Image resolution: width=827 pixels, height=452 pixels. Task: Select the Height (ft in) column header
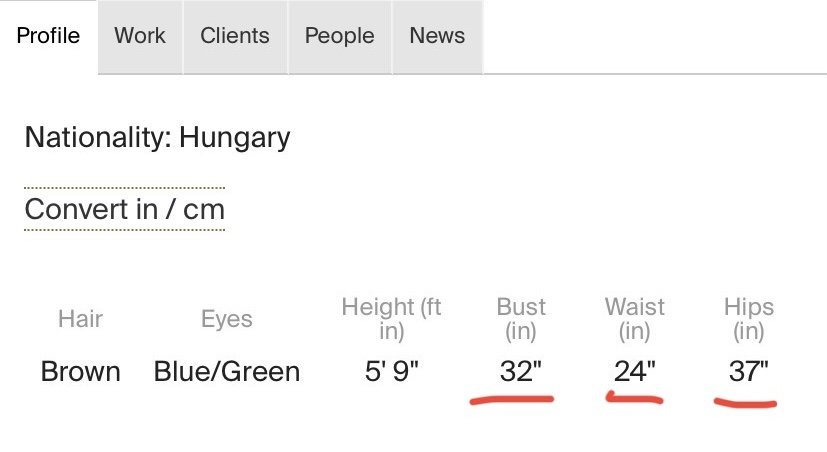[391, 319]
